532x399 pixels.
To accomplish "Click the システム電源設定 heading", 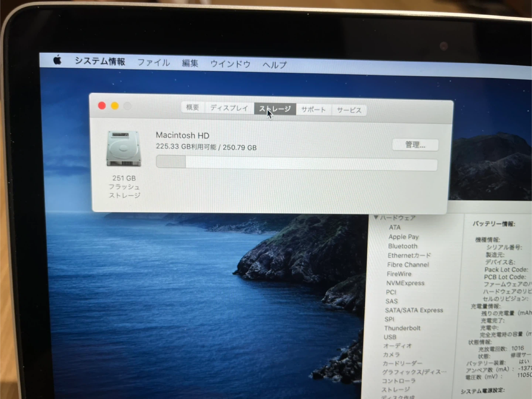I will pyautogui.click(x=482, y=390).
